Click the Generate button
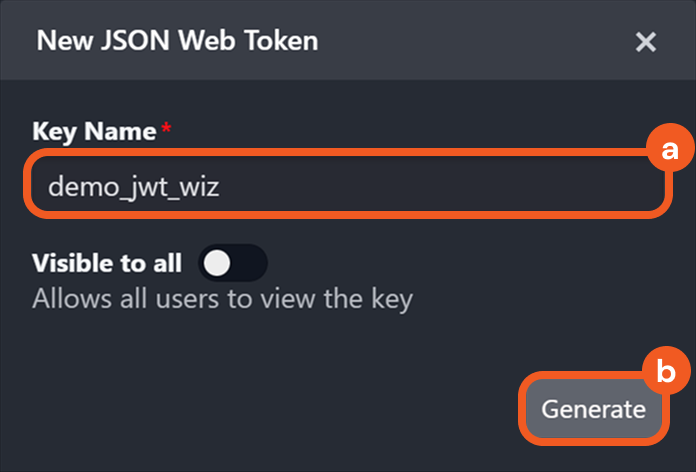Viewport: 696px width, 472px height. point(593,409)
